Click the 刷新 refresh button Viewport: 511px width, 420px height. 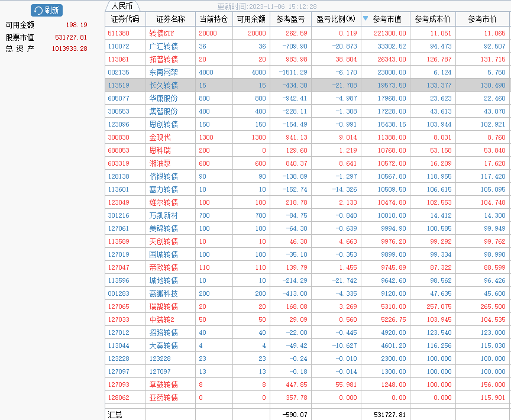tap(47, 10)
